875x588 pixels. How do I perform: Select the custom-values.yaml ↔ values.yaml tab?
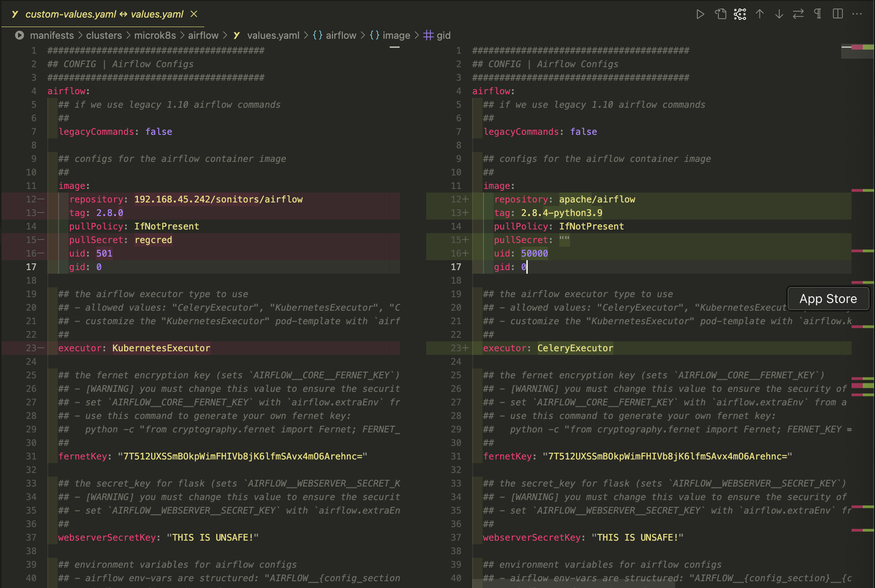pyautogui.click(x=104, y=14)
